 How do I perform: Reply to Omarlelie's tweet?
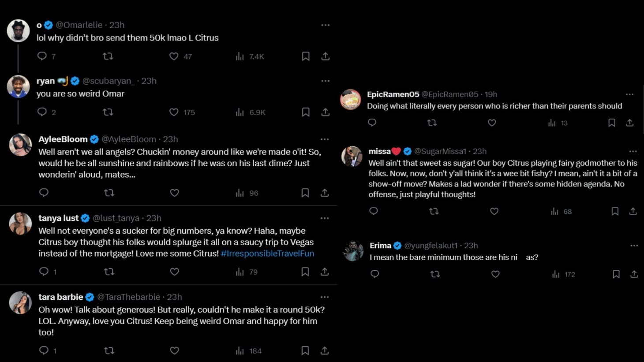tap(42, 56)
